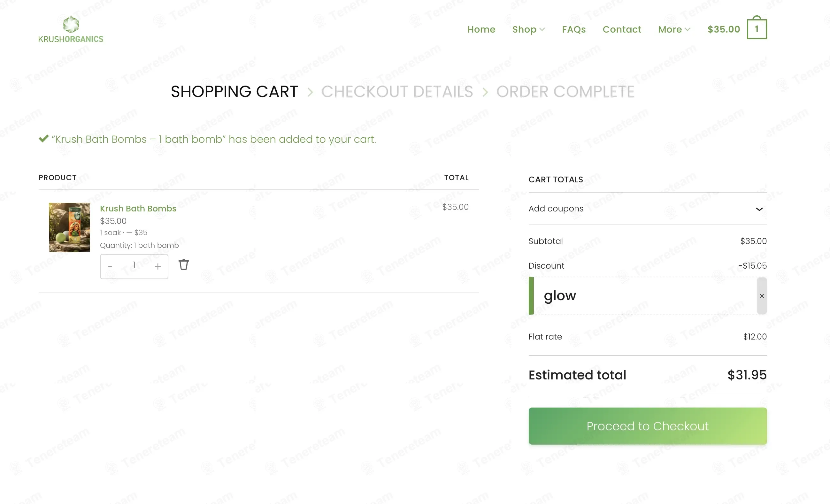
Task: Open the More dropdown menu
Action: tap(674, 29)
